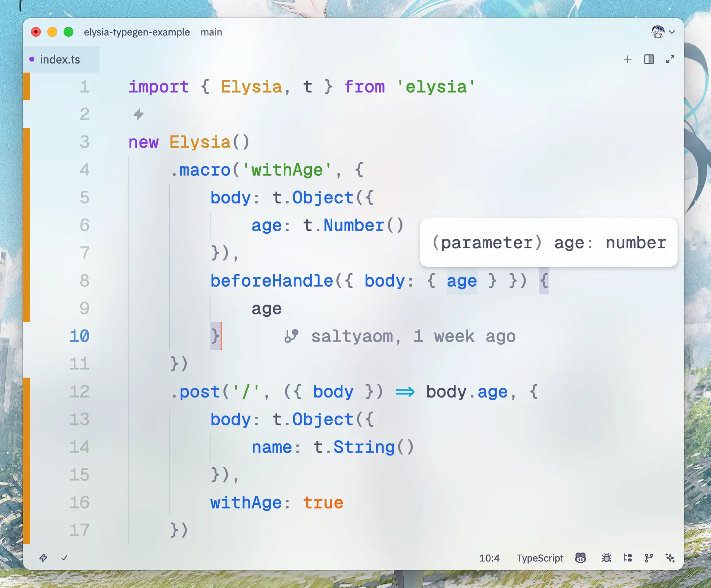Toggle the outline panel icon in the status bar
The width and height of the screenshot is (711, 588).
pos(628,558)
